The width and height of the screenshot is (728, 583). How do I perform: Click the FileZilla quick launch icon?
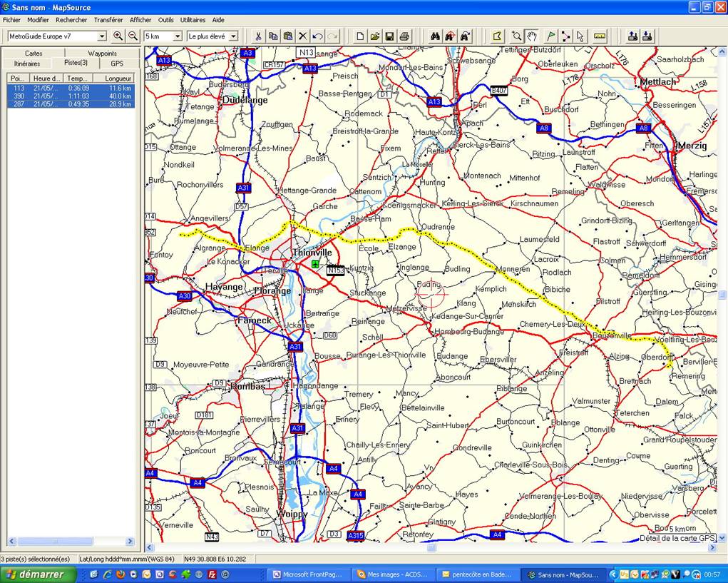tap(212, 574)
